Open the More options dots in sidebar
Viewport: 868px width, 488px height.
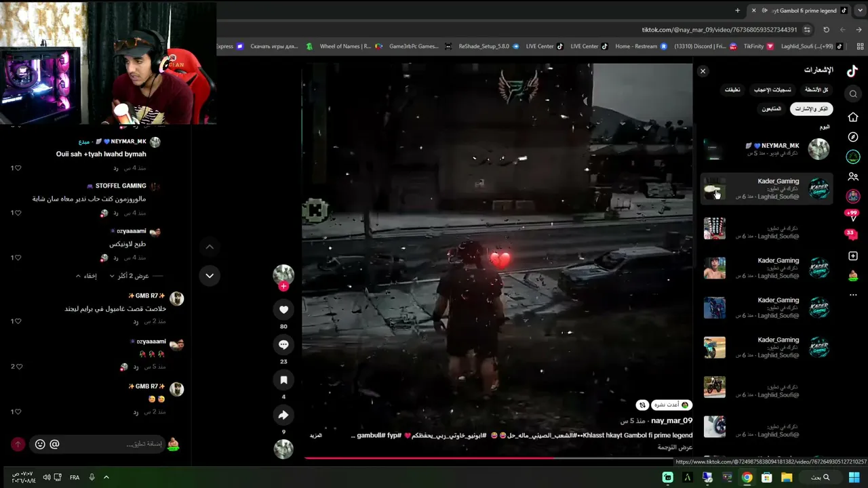pyautogui.click(x=853, y=295)
